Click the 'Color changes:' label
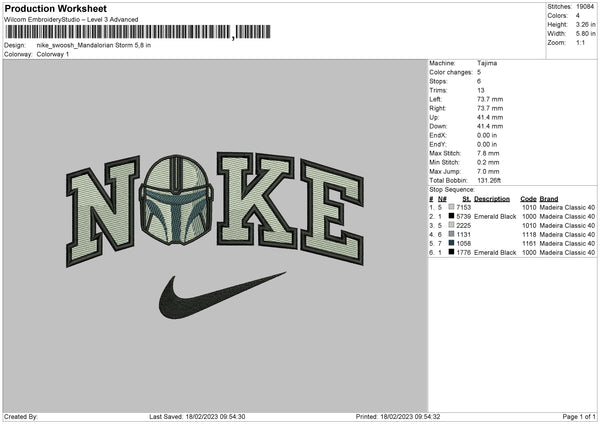The height and width of the screenshot is (424, 600). (x=451, y=72)
